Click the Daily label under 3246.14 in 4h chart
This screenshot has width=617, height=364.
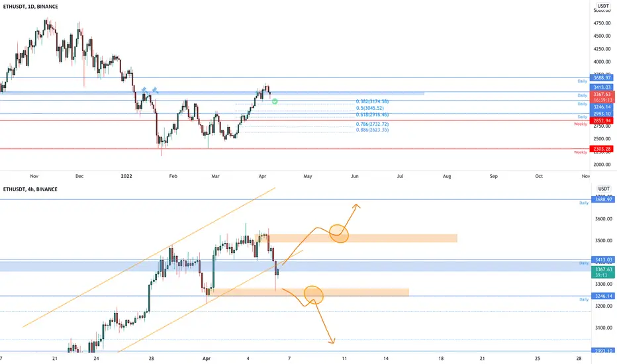coord(583,299)
